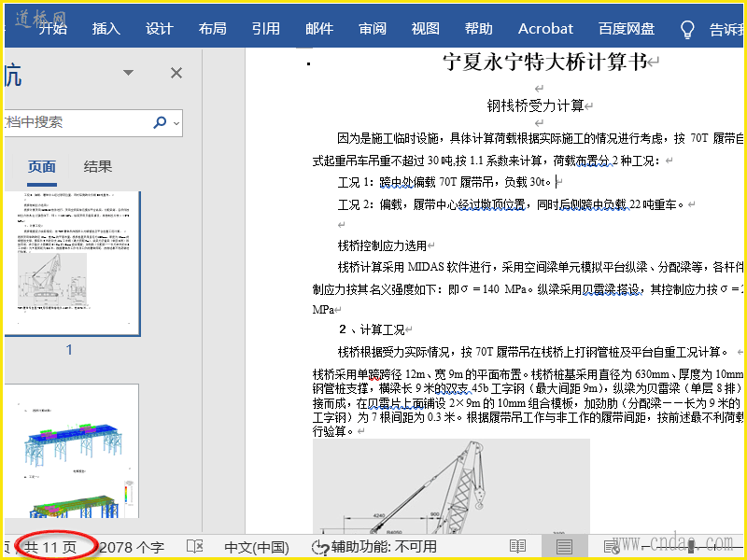Select the second page thumbnail with bridge model
The height and width of the screenshot is (560, 747).
(72, 451)
